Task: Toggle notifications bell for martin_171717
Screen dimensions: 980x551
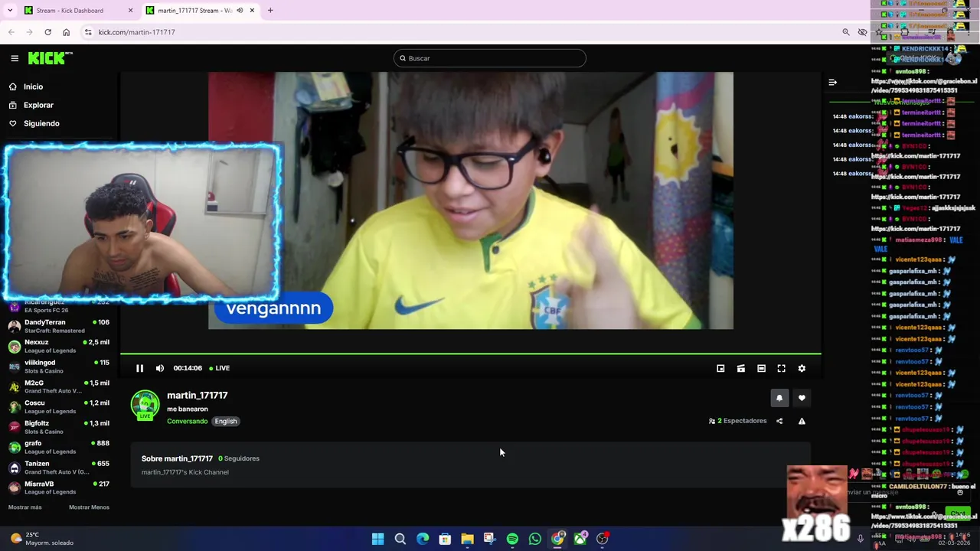Action: point(779,398)
